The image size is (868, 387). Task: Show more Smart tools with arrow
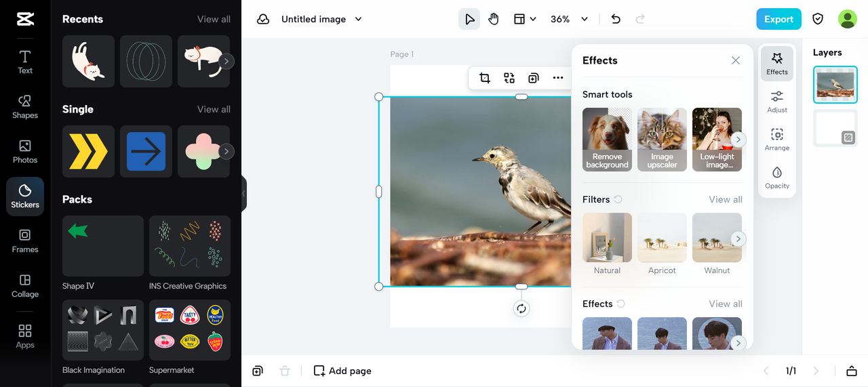pyautogui.click(x=738, y=140)
